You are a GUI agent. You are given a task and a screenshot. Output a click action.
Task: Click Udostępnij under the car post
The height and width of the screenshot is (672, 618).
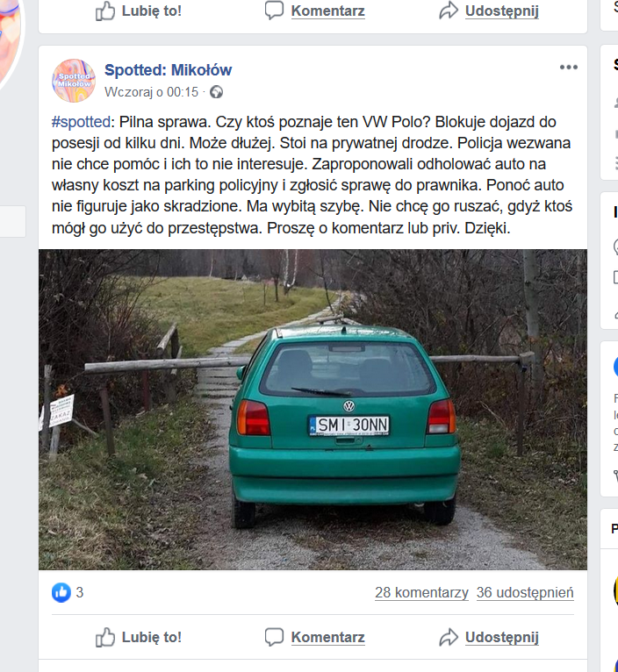[x=502, y=637]
